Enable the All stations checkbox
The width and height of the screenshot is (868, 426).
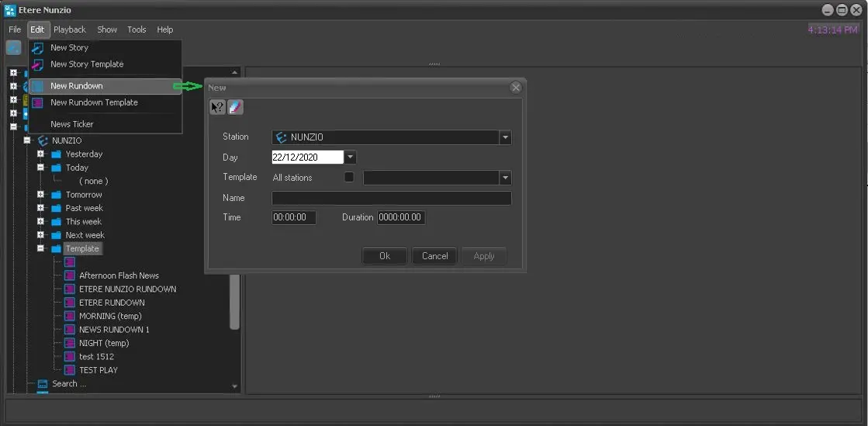click(x=349, y=178)
